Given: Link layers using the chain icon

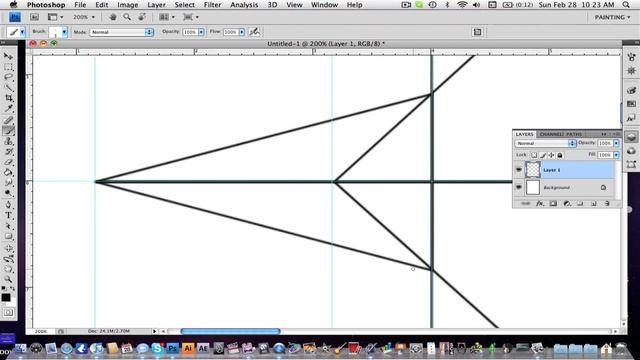Looking at the screenshot, I should click(x=526, y=203).
